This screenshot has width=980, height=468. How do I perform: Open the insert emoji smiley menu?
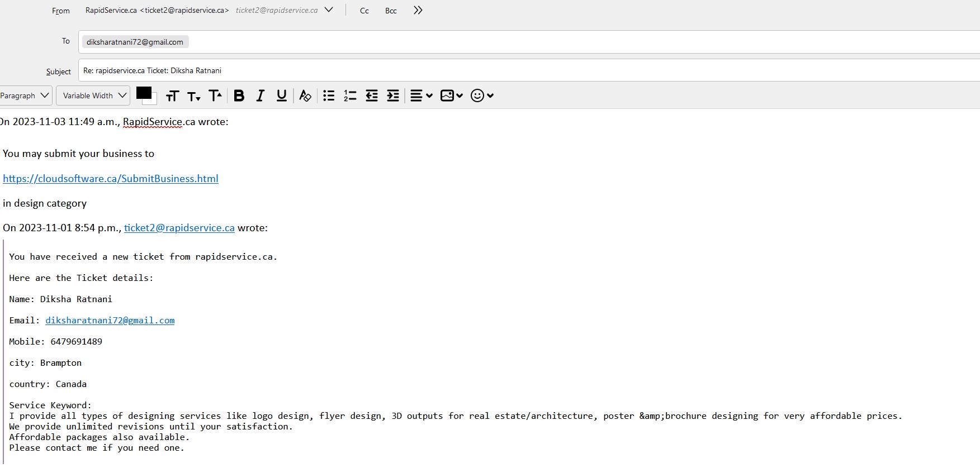pyautogui.click(x=482, y=95)
